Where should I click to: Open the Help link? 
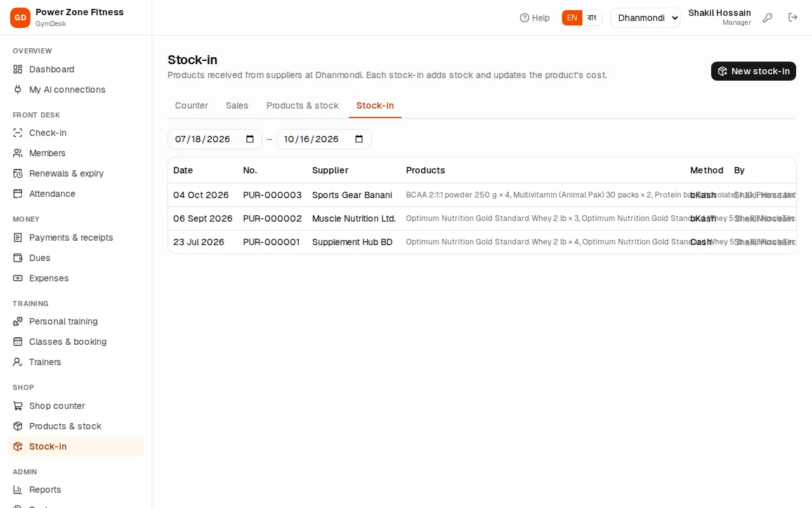click(x=535, y=18)
